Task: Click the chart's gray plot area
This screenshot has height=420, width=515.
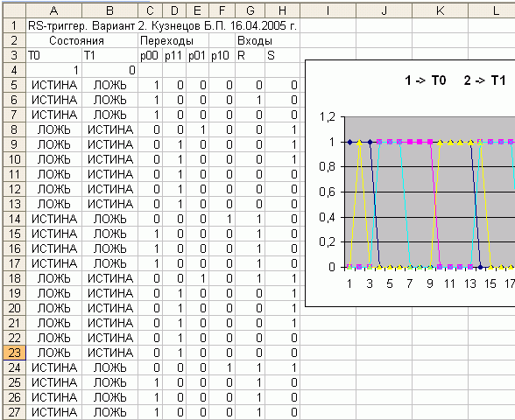Action: [x=429, y=192]
